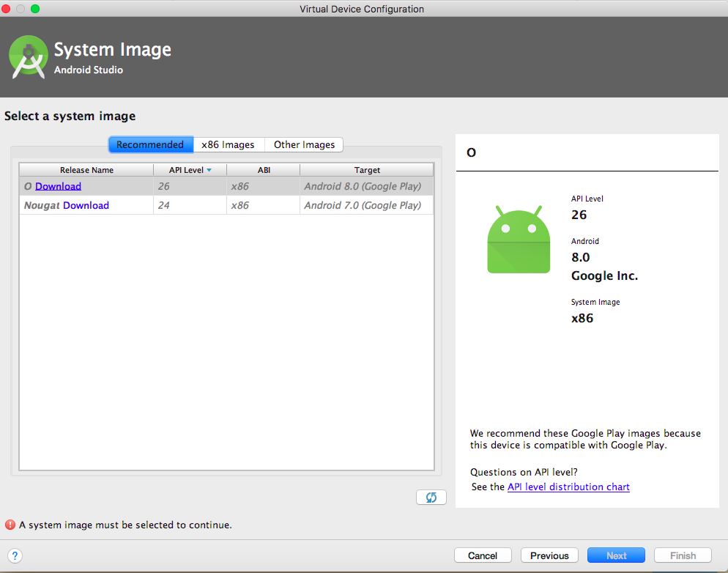Click the refresh system images icon
The image size is (728, 573).
431,498
